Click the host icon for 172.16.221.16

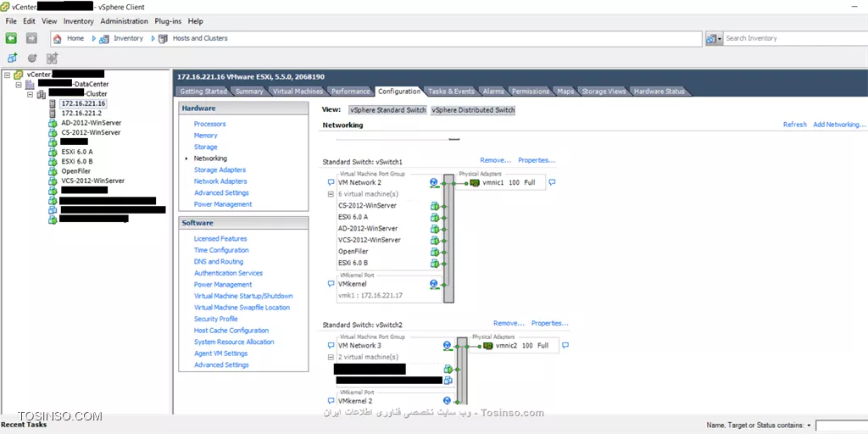click(53, 103)
